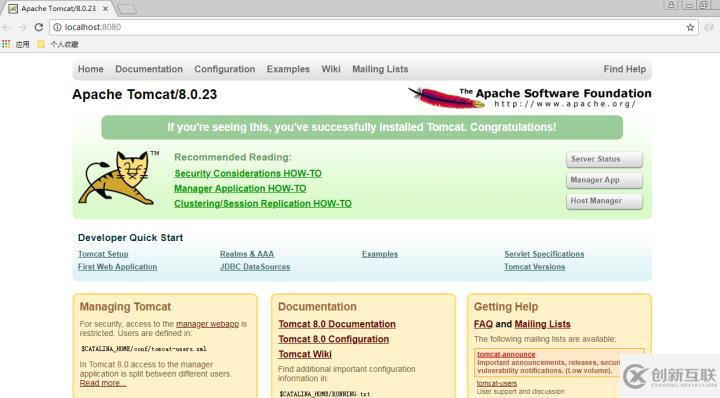
Task: Select Find Help in the navigation bar
Action: point(624,69)
